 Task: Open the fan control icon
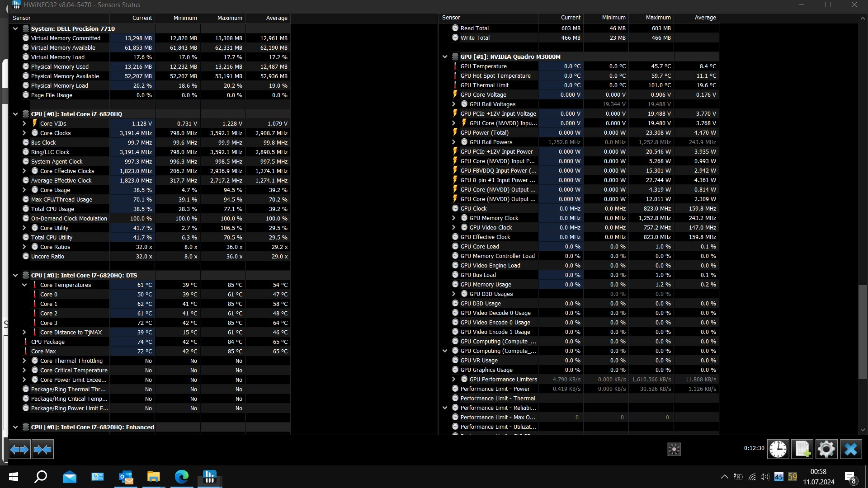pyautogui.click(x=674, y=449)
